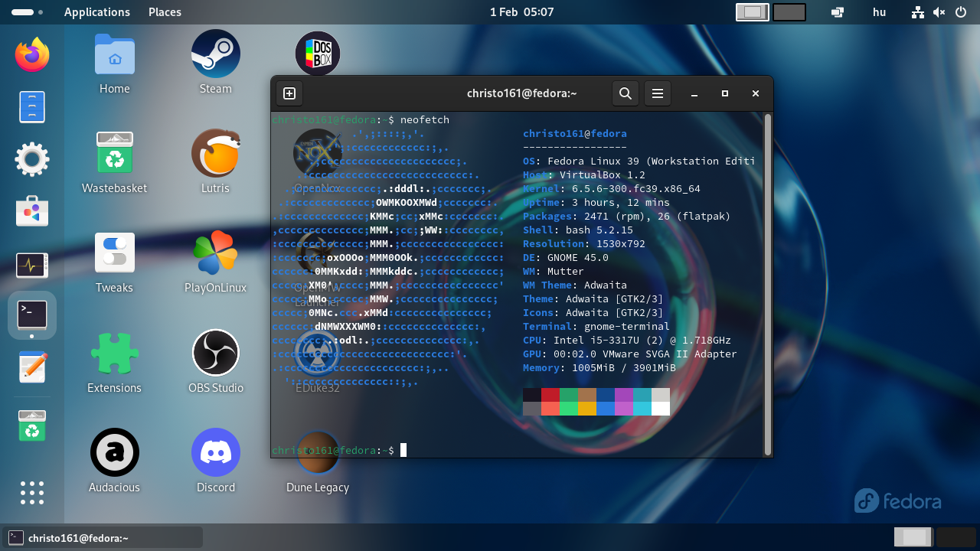Click the terminal title christo161@fedora:~
Viewport: 980px width, 551px height.
point(521,93)
